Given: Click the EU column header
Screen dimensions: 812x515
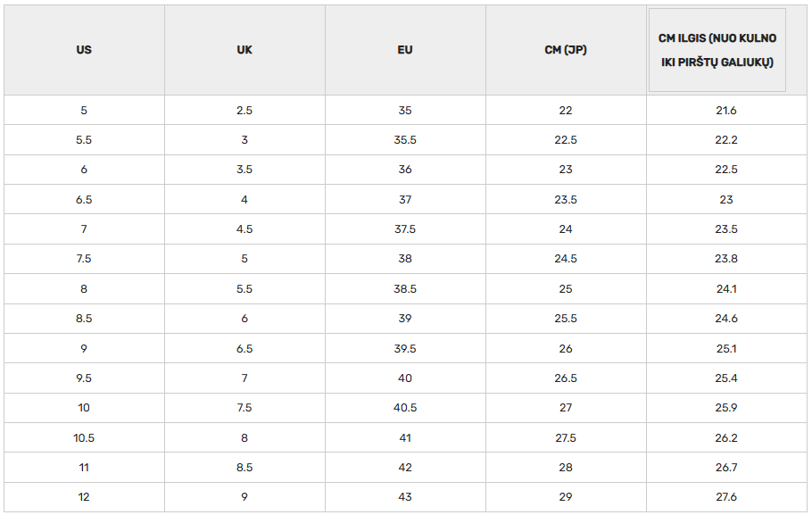Looking at the screenshot, I should click(405, 50).
